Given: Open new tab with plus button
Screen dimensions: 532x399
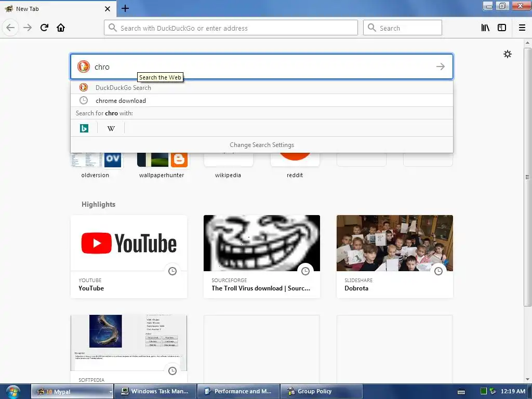Looking at the screenshot, I should pos(125,8).
